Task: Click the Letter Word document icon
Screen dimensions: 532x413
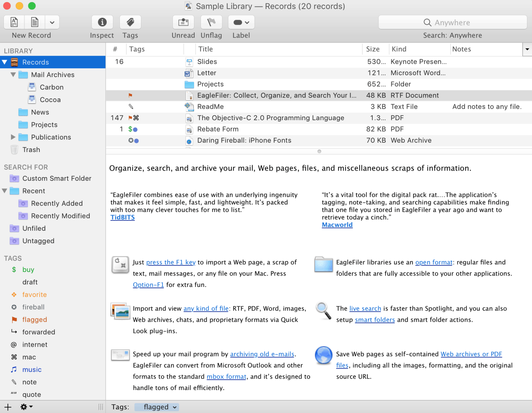Action: [189, 73]
